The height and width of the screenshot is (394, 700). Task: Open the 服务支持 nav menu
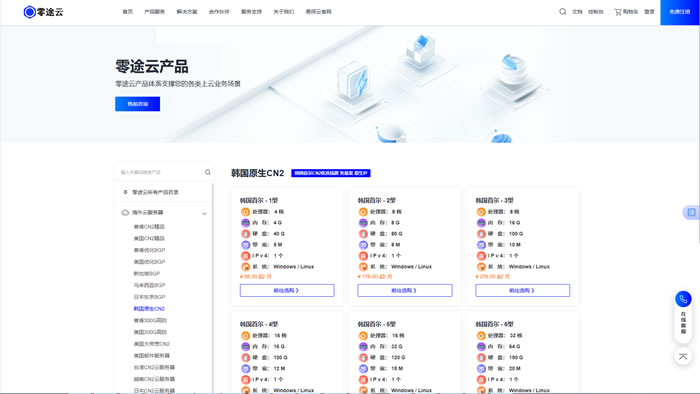(251, 12)
